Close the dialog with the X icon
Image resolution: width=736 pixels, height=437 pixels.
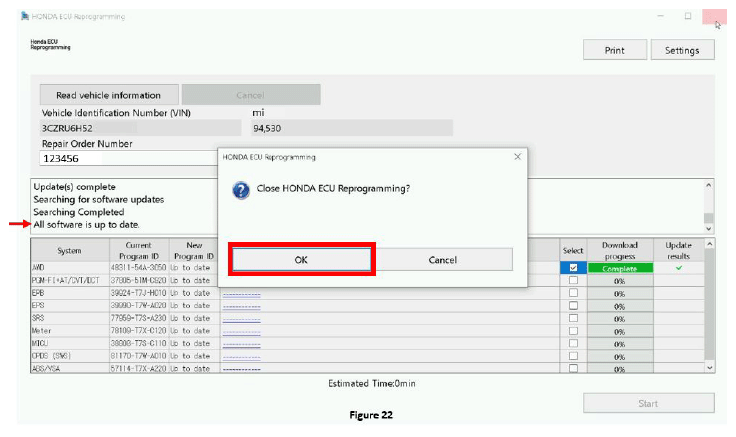click(517, 157)
